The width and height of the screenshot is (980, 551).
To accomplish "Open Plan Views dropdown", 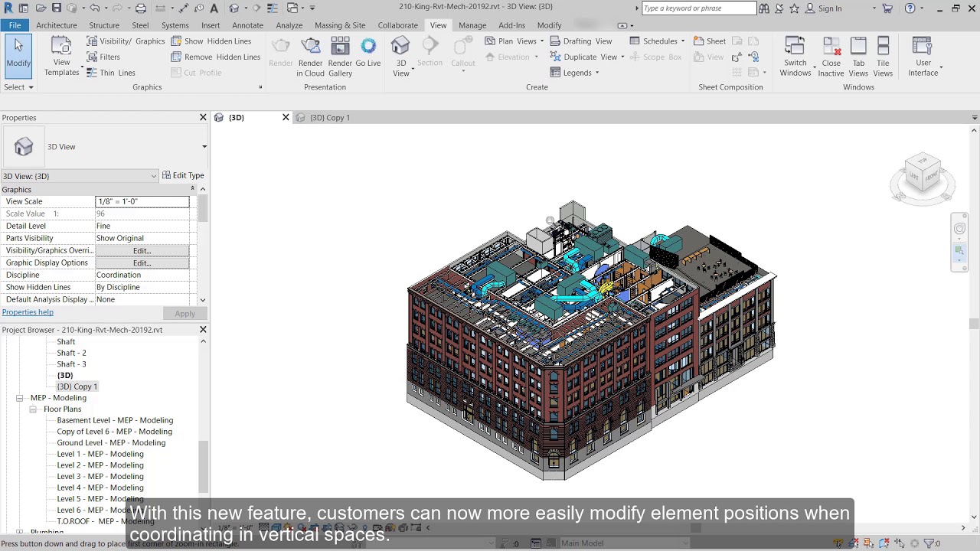I will pyautogui.click(x=514, y=41).
